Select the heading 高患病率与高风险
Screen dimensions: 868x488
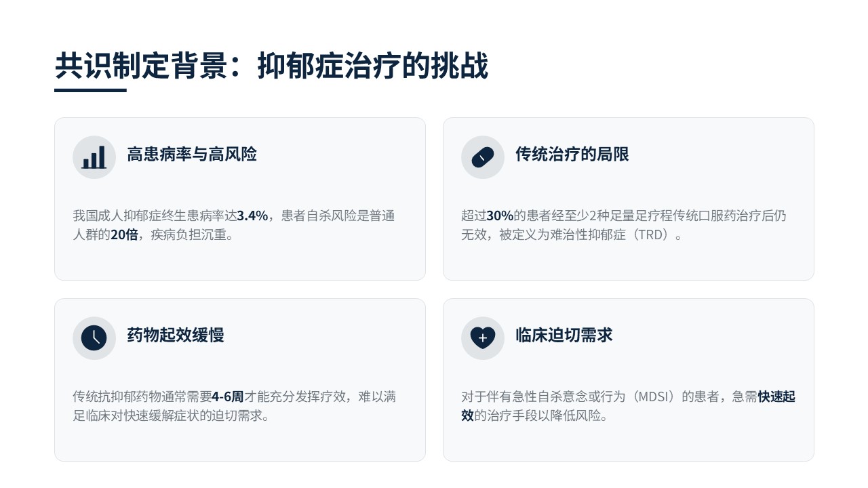(x=192, y=155)
